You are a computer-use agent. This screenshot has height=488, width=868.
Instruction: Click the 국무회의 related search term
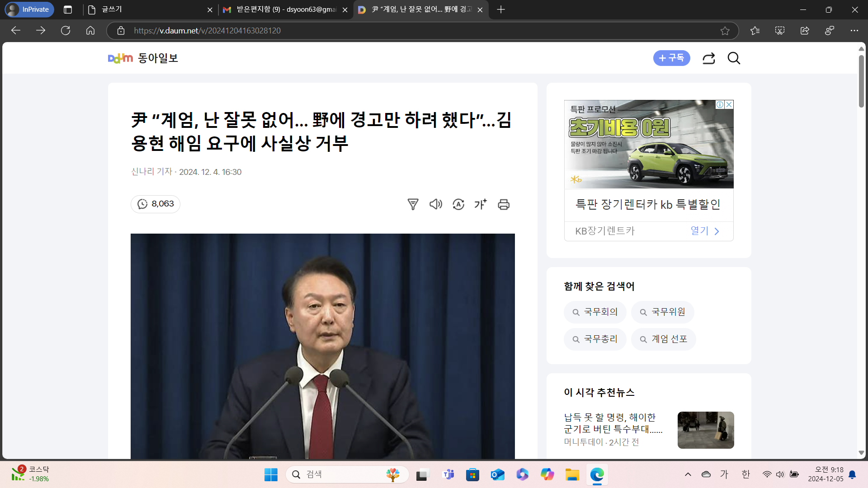pyautogui.click(x=595, y=312)
